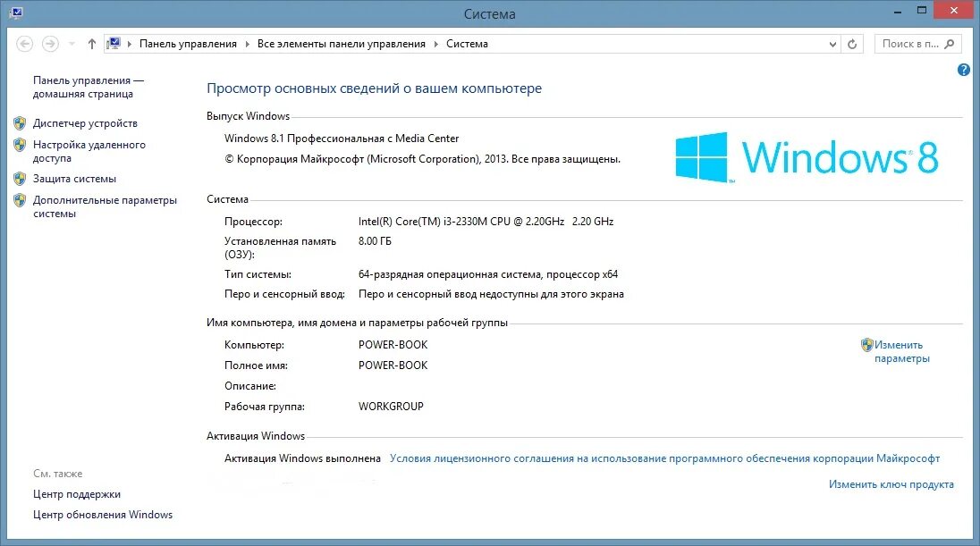Expand chevron before Панель управления
This screenshot has height=546, width=980.
click(x=130, y=44)
